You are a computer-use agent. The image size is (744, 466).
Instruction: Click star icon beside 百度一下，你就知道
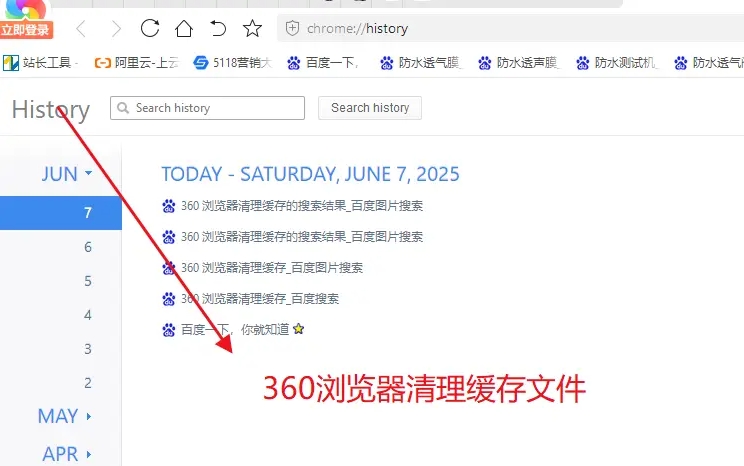(298, 328)
